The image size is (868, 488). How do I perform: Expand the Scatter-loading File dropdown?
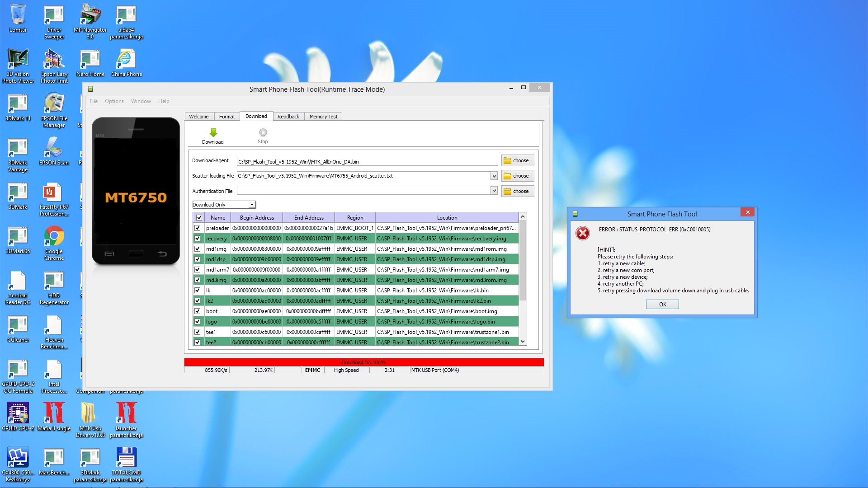click(x=494, y=176)
